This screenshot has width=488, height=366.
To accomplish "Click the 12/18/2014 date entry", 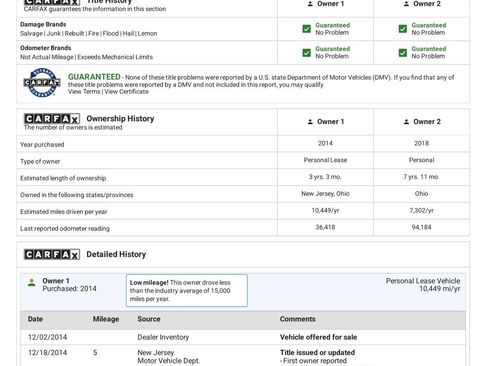I will pos(47,353).
